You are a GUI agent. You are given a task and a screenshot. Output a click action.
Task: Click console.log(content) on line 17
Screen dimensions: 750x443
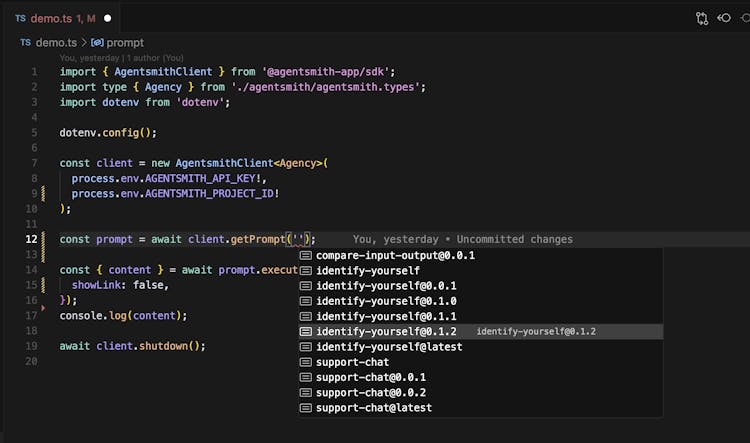point(121,316)
